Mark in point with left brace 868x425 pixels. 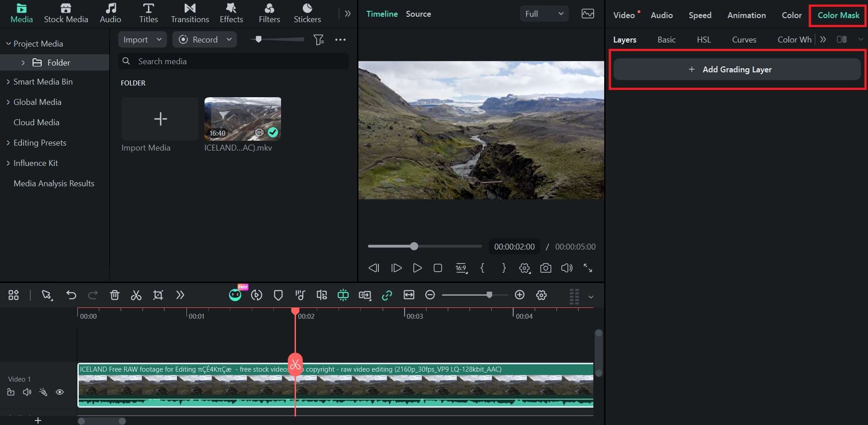482,268
